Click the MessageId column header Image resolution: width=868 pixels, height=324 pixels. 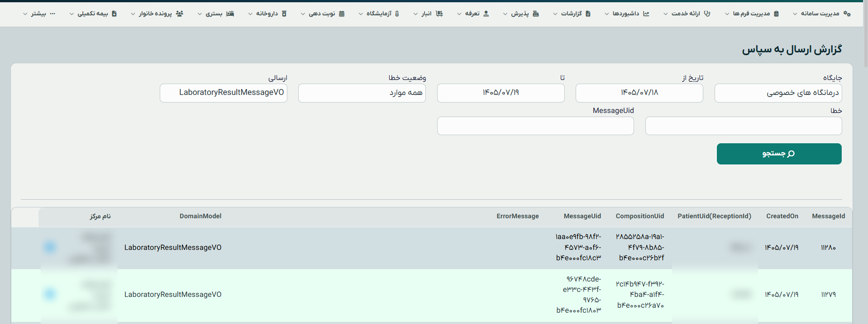pos(828,216)
